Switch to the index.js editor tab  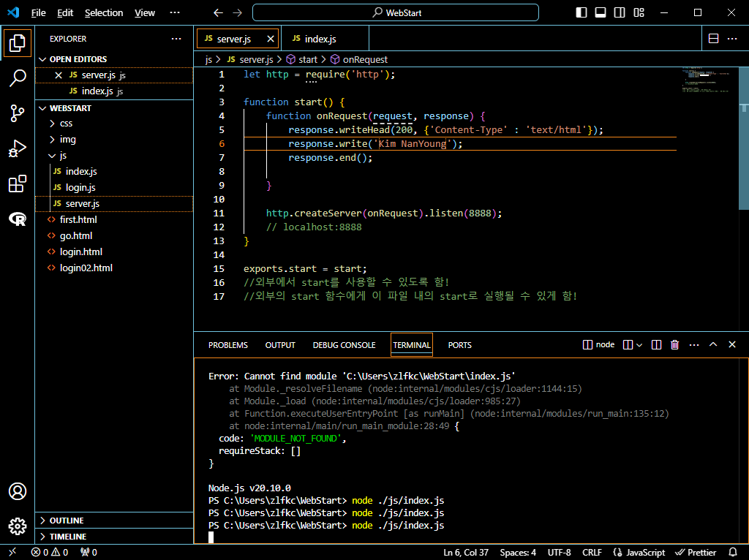[325, 39]
